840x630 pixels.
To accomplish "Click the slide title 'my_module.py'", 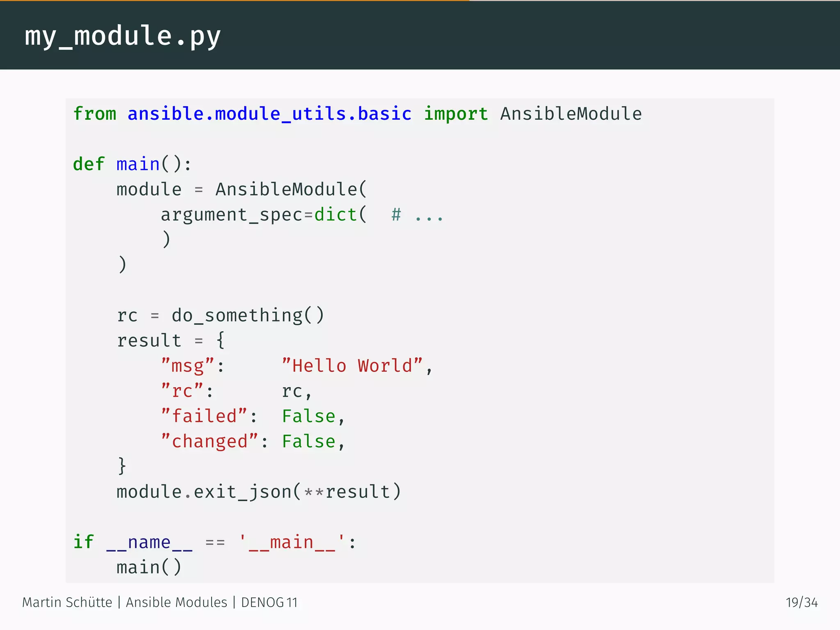I will coord(123,36).
